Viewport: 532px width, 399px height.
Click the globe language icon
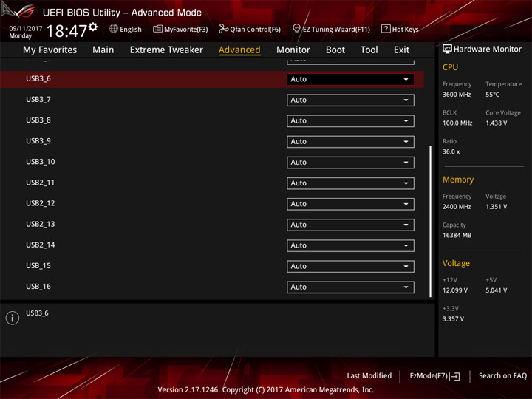(x=114, y=29)
